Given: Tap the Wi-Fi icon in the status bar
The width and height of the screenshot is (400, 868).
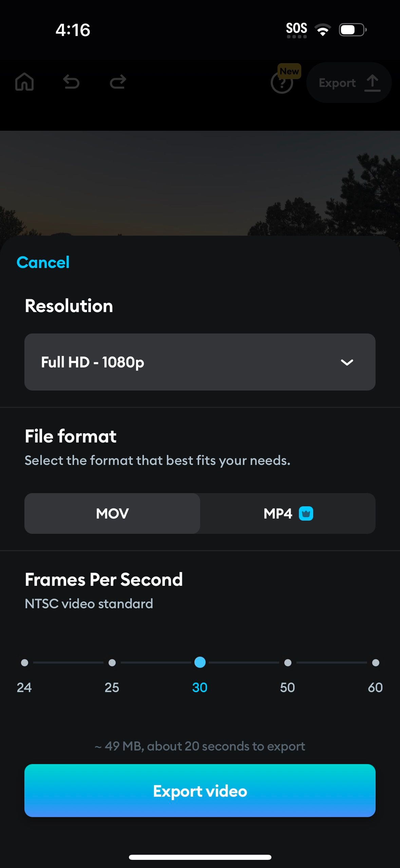Looking at the screenshot, I should [x=322, y=30].
